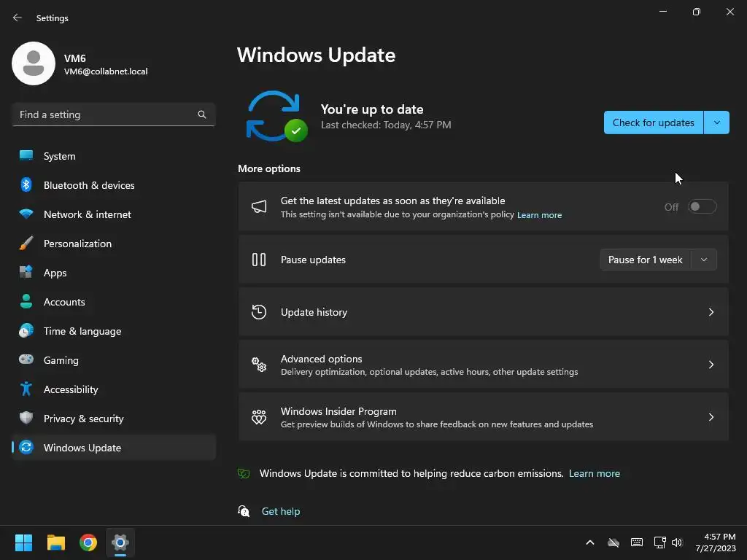Image resolution: width=747 pixels, height=560 pixels.
Task: Click the Update history label
Action: coord(314,312)
